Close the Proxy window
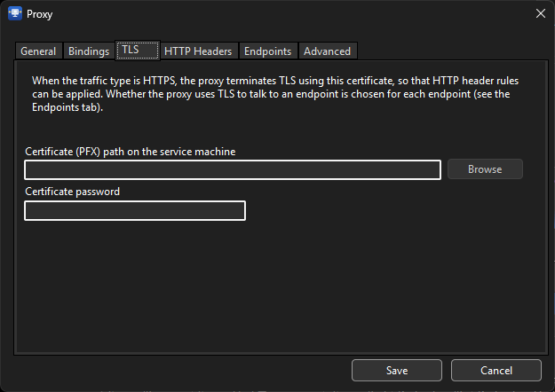Viewport: 555px width, 392px height. pos(541,13)
